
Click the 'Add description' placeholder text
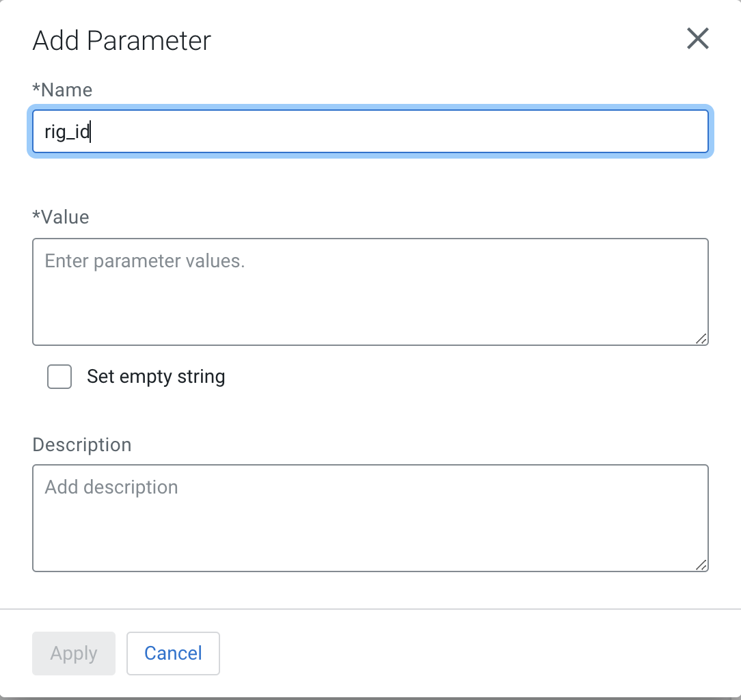click(111, 487)
